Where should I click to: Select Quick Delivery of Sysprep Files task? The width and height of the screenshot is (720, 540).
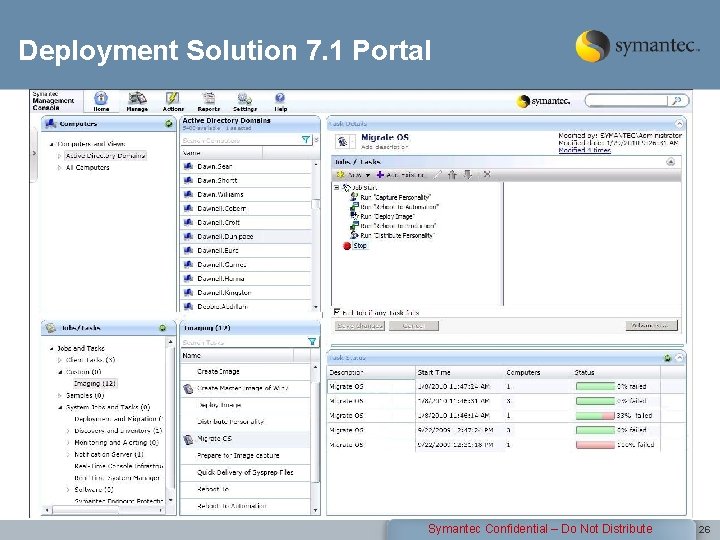(245, 472)
